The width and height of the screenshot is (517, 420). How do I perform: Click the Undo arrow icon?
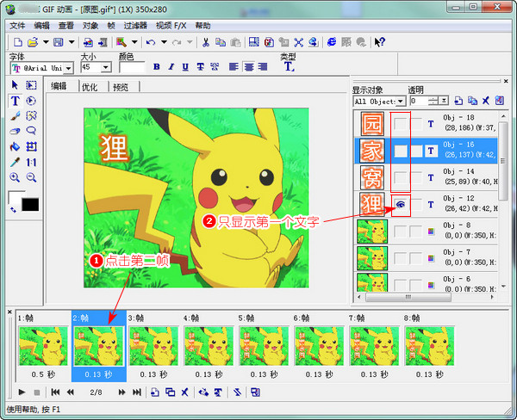point(151,42)
